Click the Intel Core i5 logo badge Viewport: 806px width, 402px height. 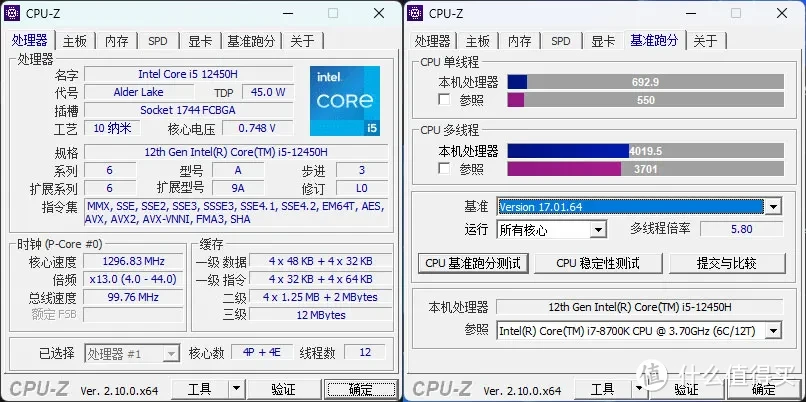345,101
